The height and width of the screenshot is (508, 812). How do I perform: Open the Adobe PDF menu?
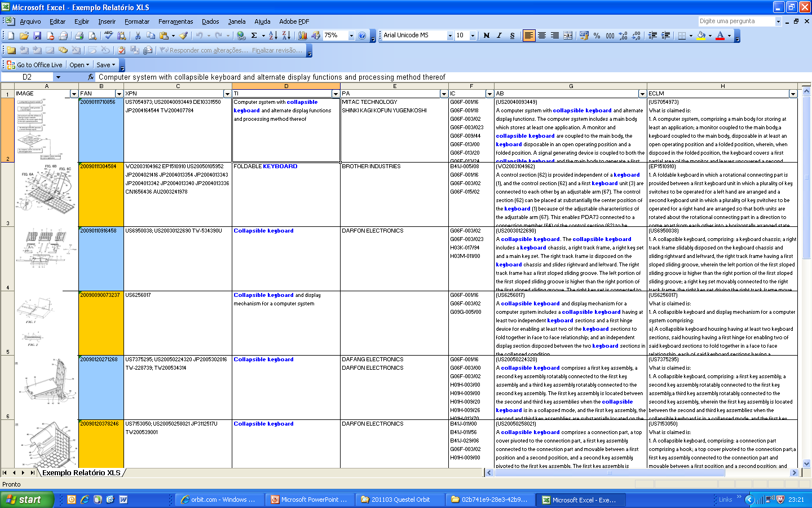pos(294,21)
